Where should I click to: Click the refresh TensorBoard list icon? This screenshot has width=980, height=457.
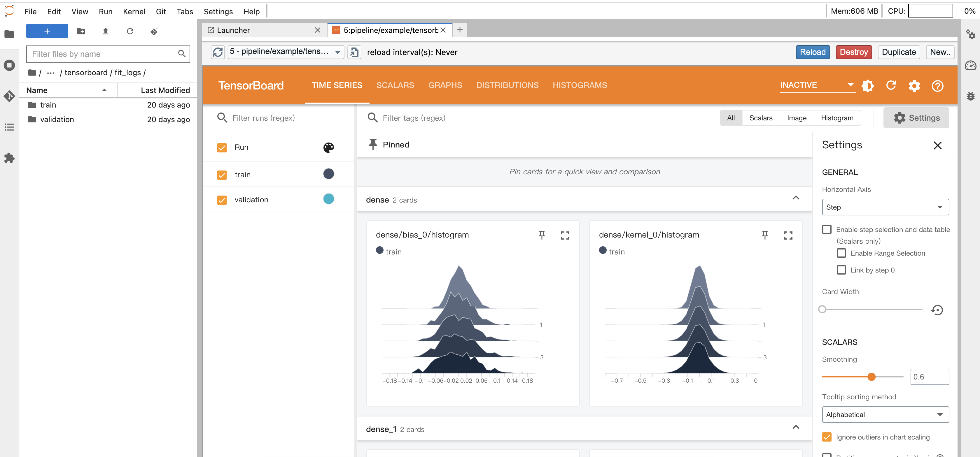(x=218, y=52)
